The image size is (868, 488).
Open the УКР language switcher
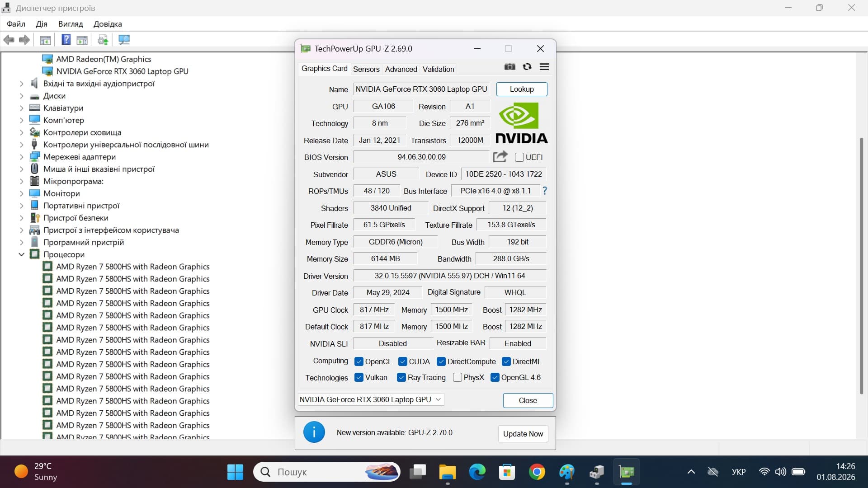coord(739,472)
